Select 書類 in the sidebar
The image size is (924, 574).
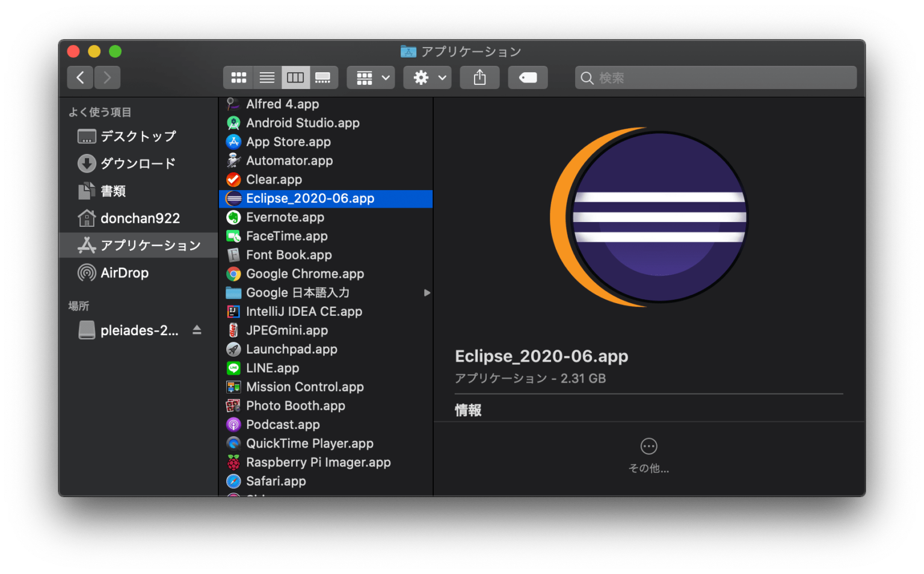pyautogui.click(x=114, y=191)
